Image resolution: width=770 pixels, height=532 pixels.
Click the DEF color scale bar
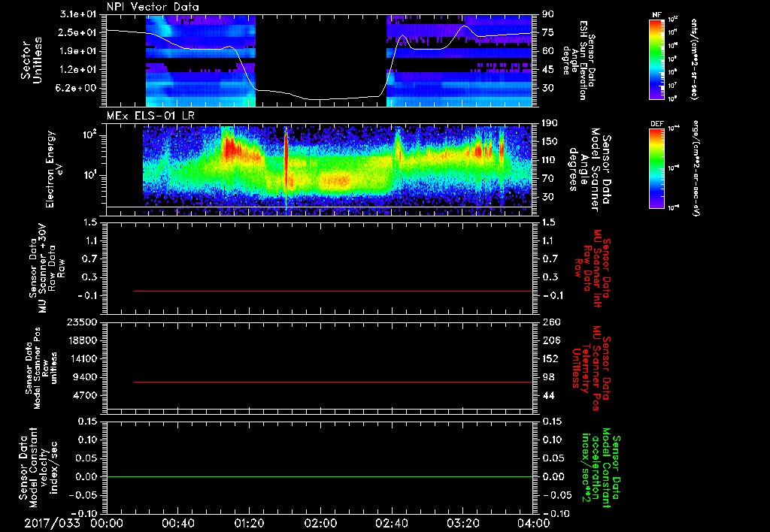pos(656,168)
